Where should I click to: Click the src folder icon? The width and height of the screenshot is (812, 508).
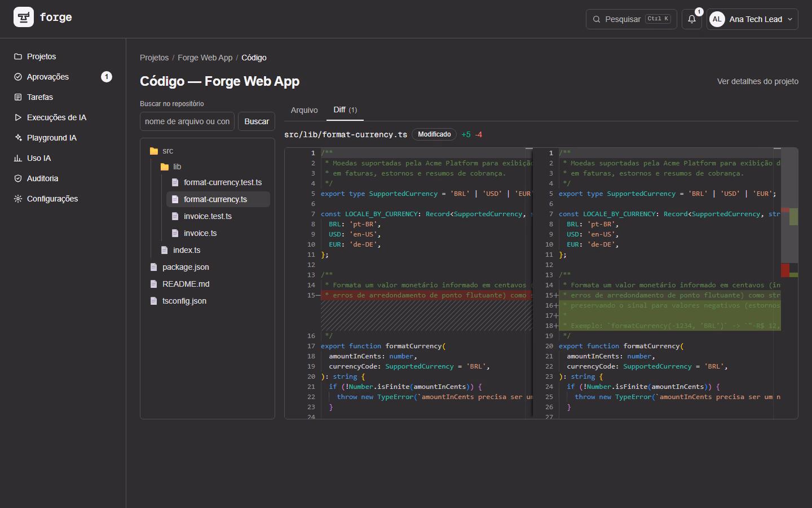(154, 151)
